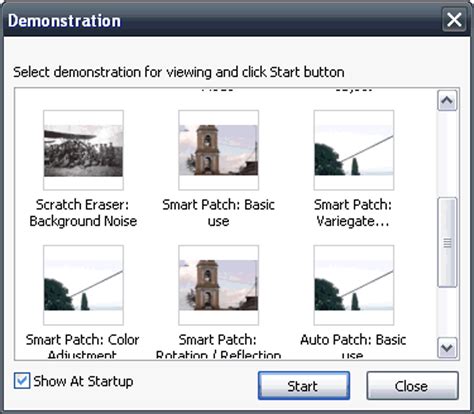Click the 'Smart Patch: Variegate…' label
The image size is (474, 414).
[x=353, y=213]
